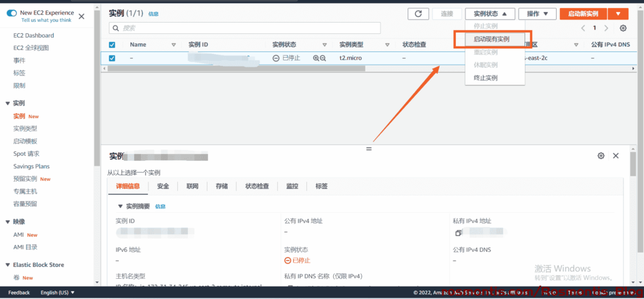Open the 信息 link beside 实例 heading
Viewport: 644px width, 299px height.
click(x=153, y=14)
